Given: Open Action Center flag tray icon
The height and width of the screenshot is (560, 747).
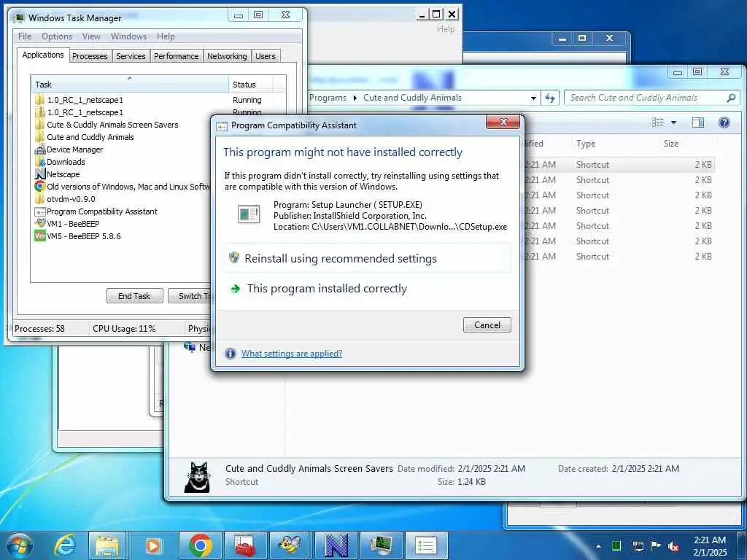Looking at the screenshot, I should 656,546.
